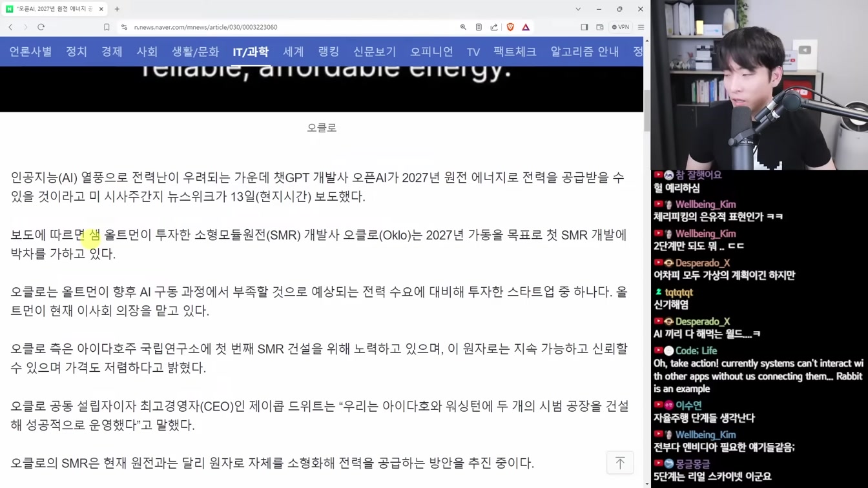Click the paragraph starting 오클로 공동 설립자이자
Viewport: 868px width, 488px height.
[x=319, y=416]
